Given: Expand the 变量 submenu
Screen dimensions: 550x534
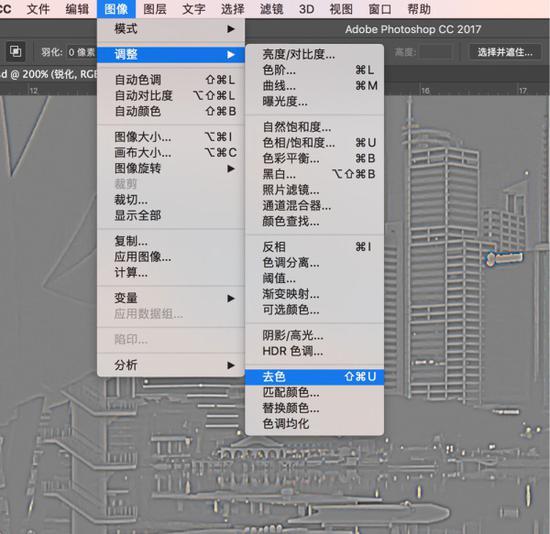Looking at the screenshot, I should [171, 298].
